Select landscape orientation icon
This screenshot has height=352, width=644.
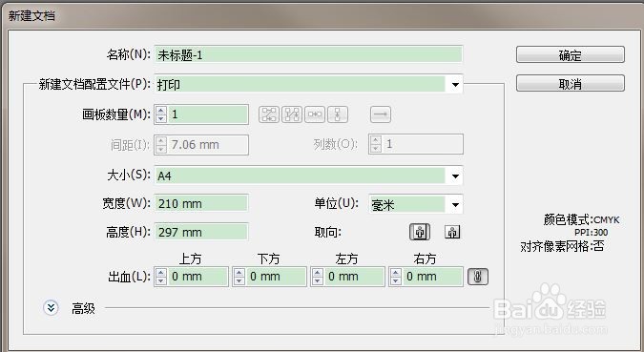(452, 232)
